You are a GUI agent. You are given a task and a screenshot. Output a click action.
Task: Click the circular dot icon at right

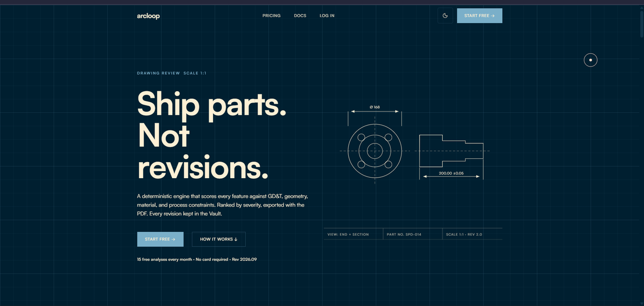(590, 60)
